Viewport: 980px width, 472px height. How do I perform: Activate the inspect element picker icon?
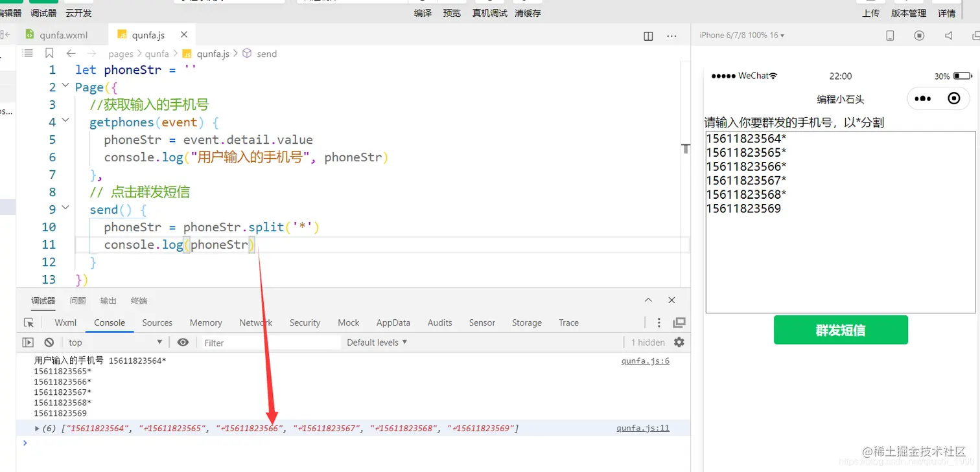pyautogui.click(x=29, y=322)
